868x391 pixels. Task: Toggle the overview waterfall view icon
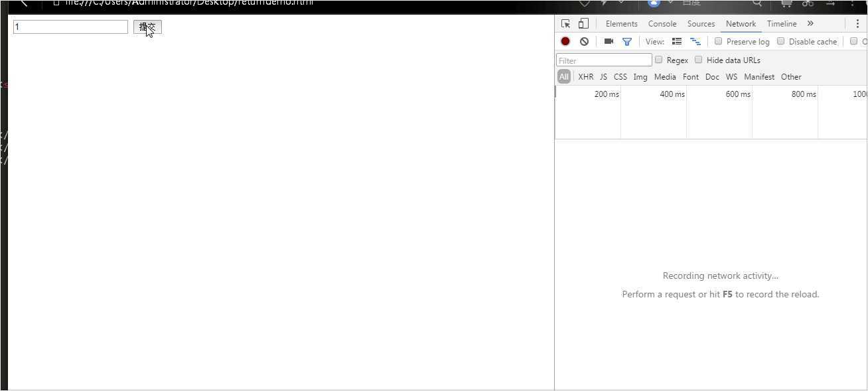[x=695, y=41]
